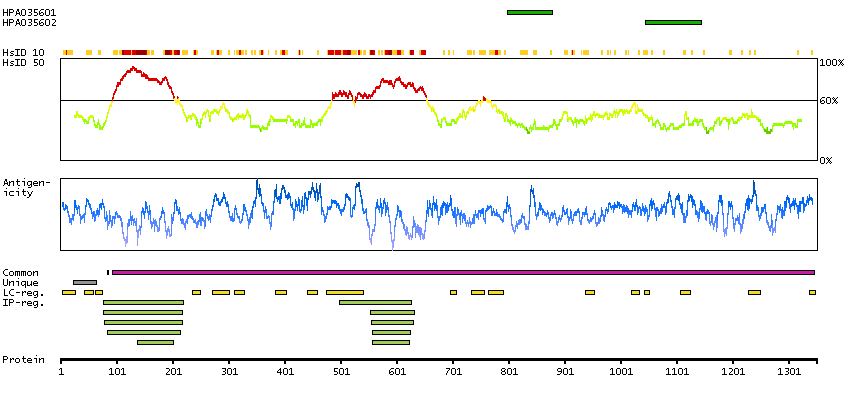Click position 1301 on the protein axis
The height and width of the screenshot is (400, 850).
[x=790, y=372]
